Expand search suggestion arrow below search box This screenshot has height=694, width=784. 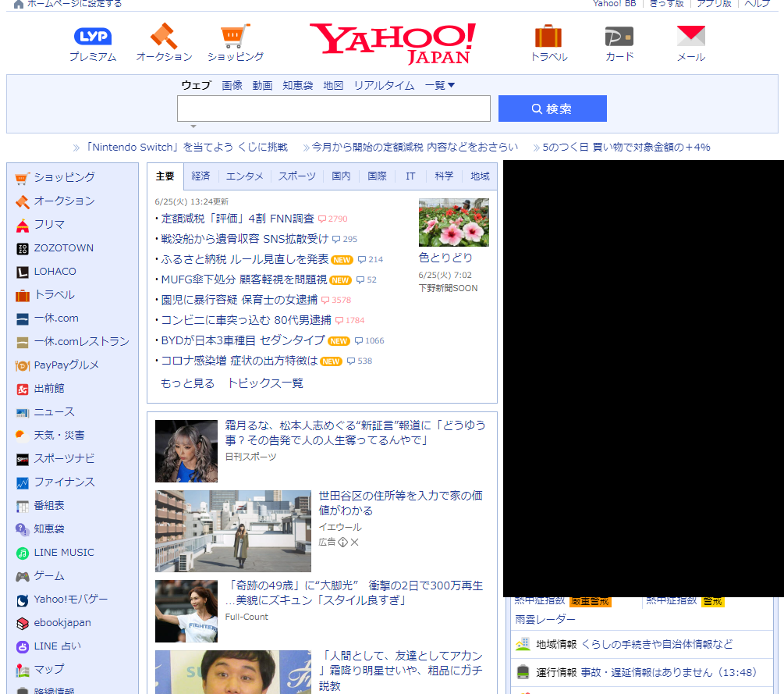[x=193, y=126]
